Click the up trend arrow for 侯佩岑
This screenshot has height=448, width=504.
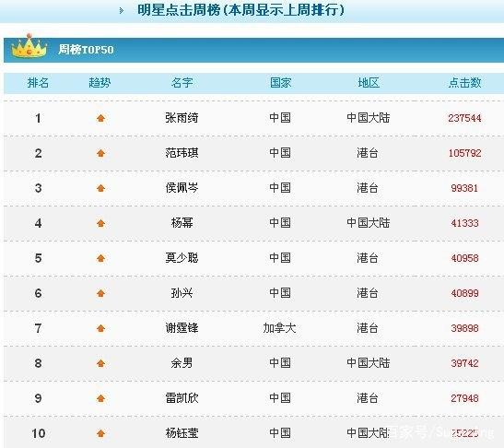(101, 188)
